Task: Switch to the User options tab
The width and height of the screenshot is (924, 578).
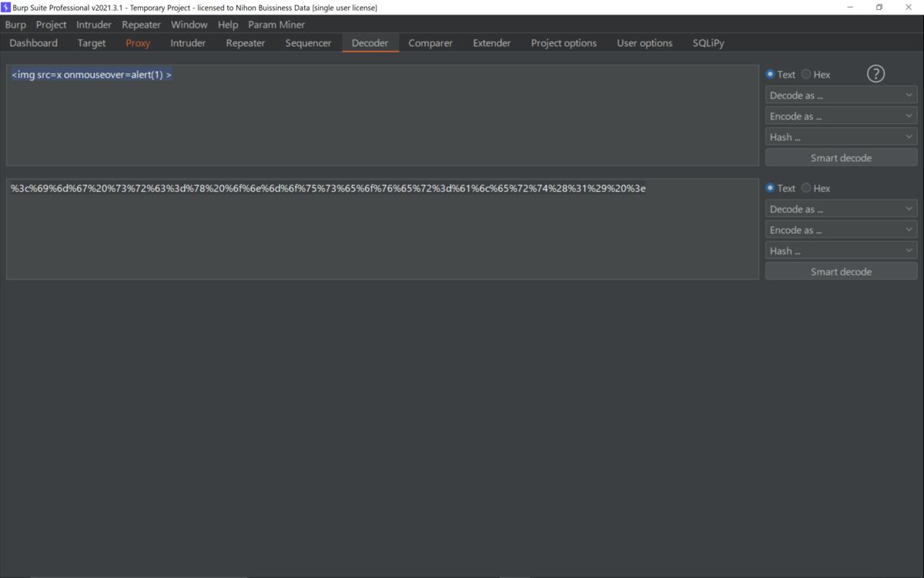Action: pos(644,43)
